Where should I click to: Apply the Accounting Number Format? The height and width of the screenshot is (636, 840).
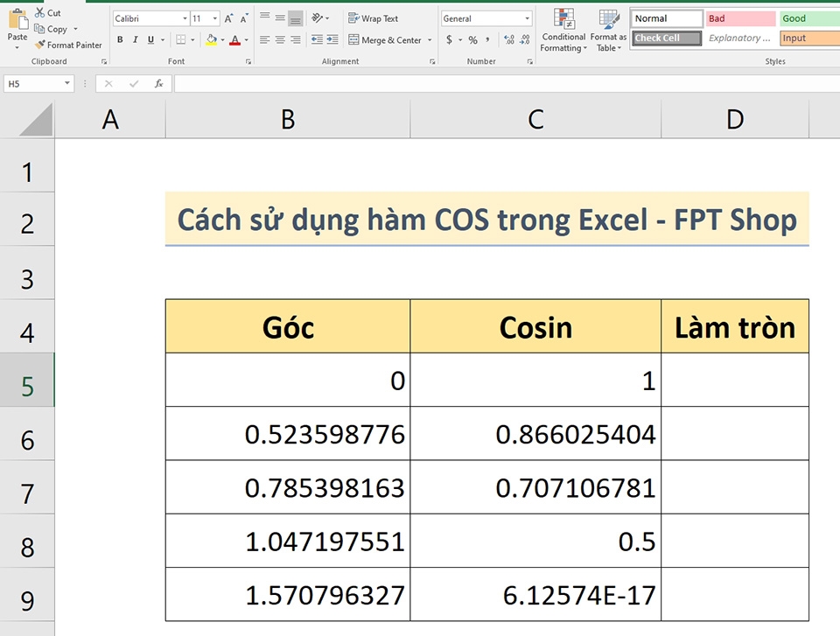pyautogui.click(x=450, y=39)
